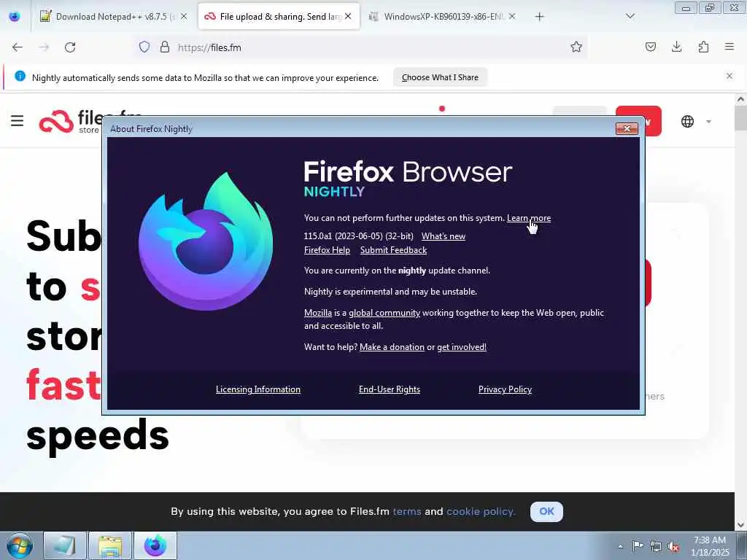Open the Firefox application menu

point(729,47)
